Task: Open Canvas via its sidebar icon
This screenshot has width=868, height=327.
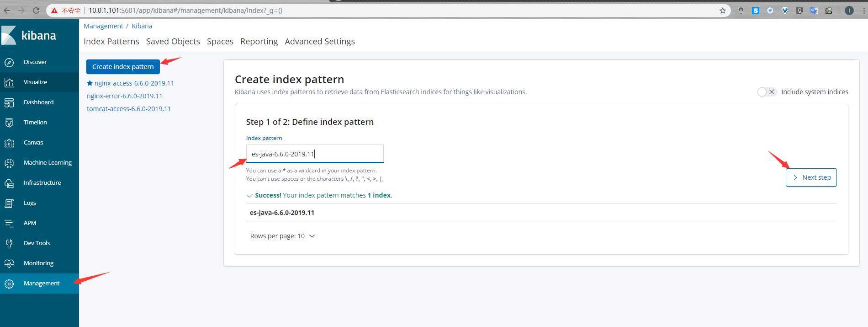Action: (9, 143)
